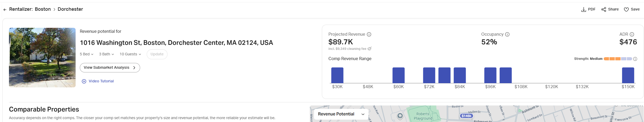
Task: Click the back arrow beside Rentalizer
Action: (x=5, y=9)
